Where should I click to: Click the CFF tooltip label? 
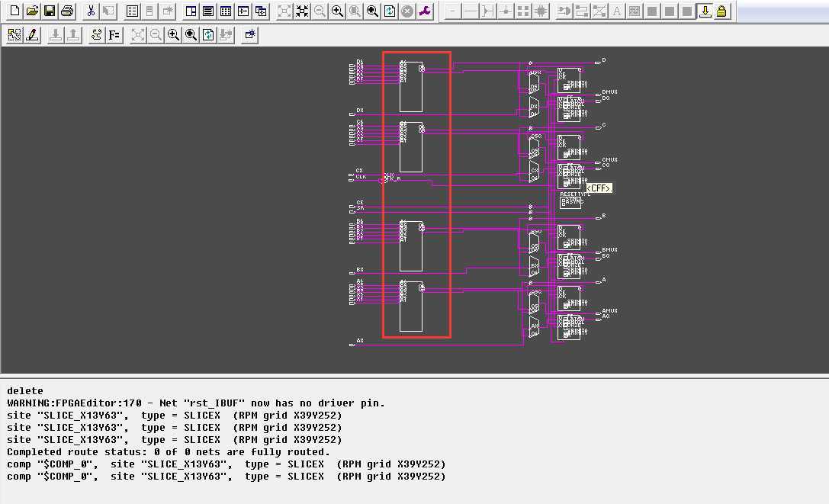599,188
